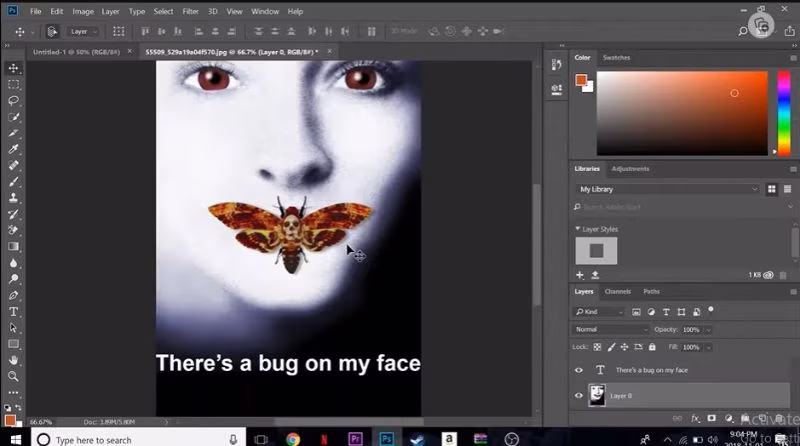Open the Normal blend mode dropdown
The width and height of the screenshot is (800, 446).
point(611,329)
